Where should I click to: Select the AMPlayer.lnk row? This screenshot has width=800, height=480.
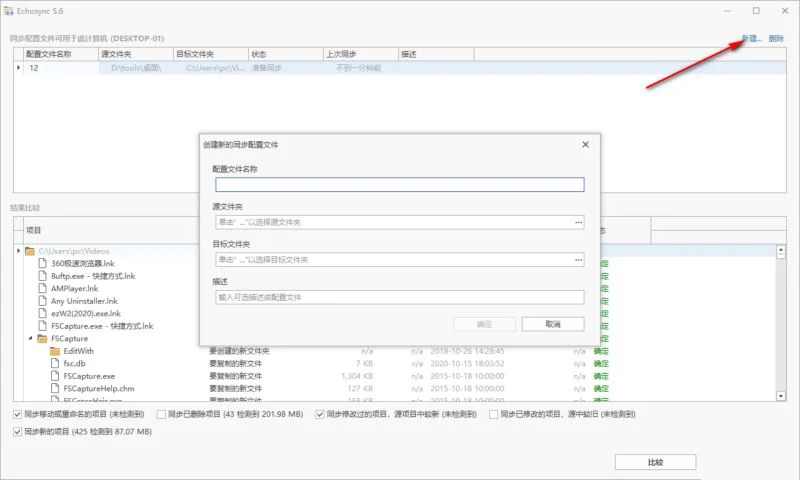[x=74, y=288]
